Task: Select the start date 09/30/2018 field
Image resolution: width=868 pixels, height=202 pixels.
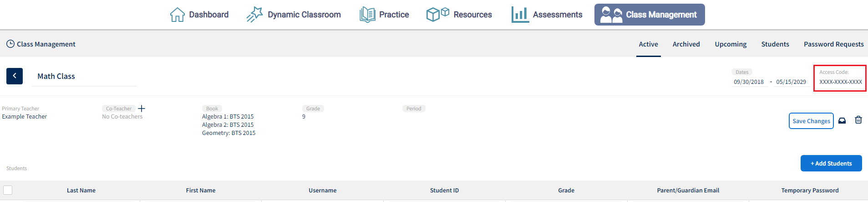Action: pyautogui.click(x=749, y=82)
